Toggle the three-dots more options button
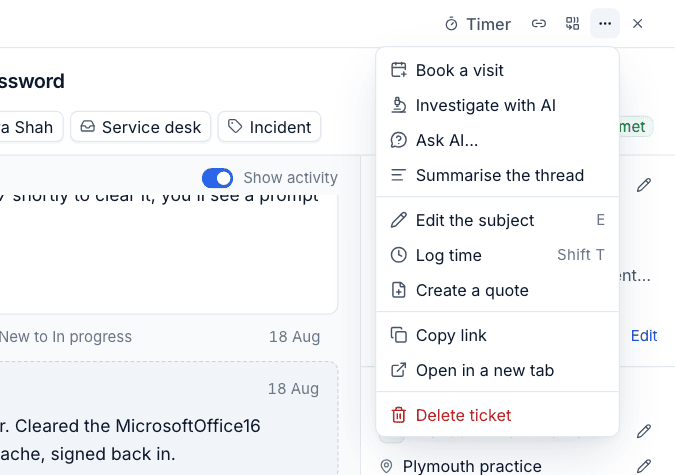675x475 pixels. click(x=605, y=23)
